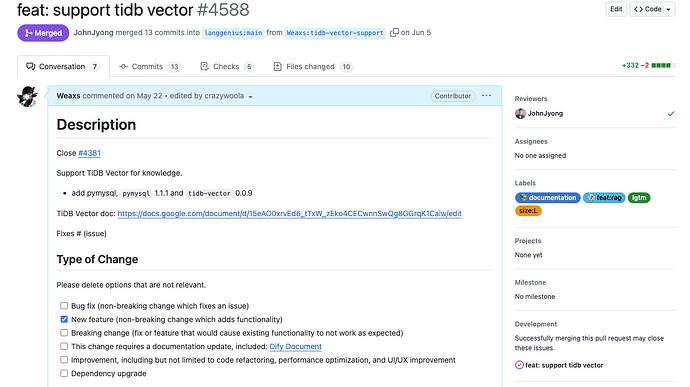Open linked issue #4381

pyautogui.click(x=89, y=153)
